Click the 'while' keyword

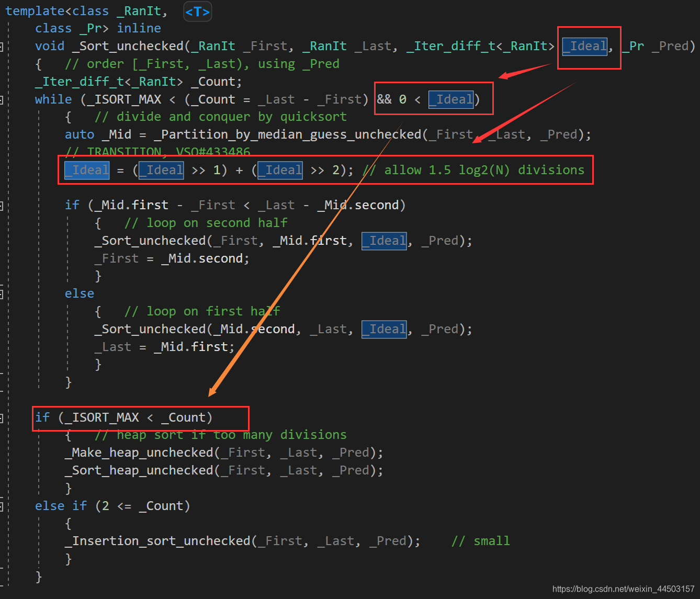point(53,99)
